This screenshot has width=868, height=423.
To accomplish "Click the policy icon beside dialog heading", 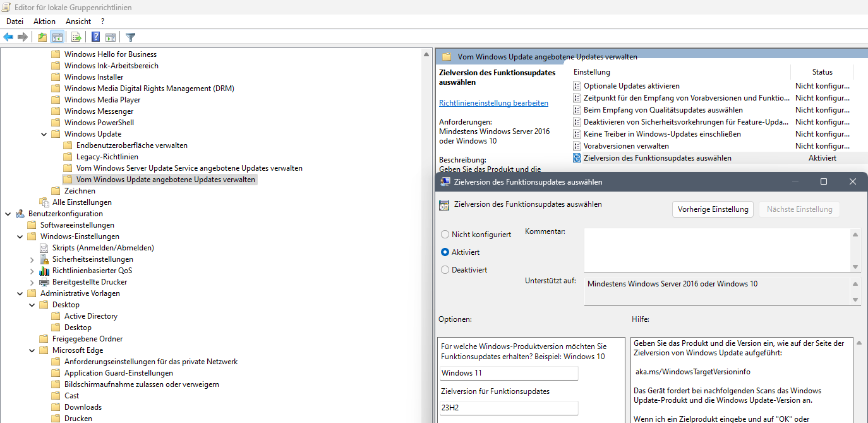I will pos(444,205).
